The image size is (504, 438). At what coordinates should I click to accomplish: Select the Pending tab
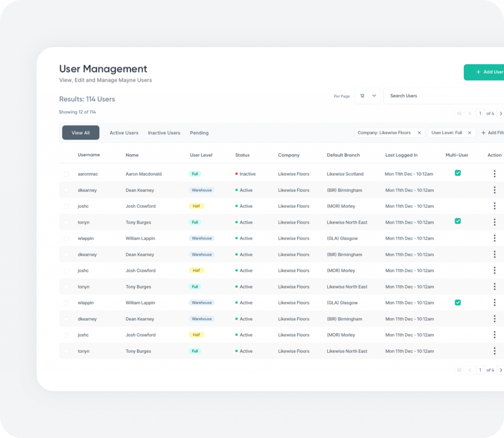click(199, 133)
